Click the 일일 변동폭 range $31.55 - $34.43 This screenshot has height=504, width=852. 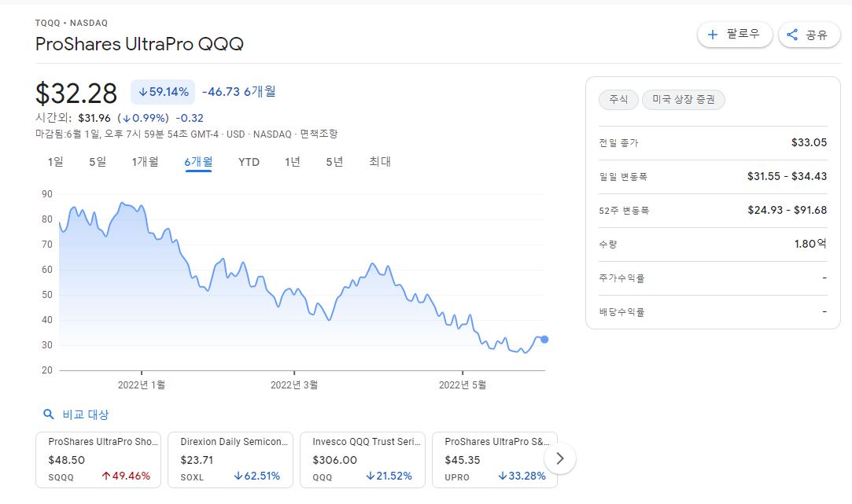[787, 176]
